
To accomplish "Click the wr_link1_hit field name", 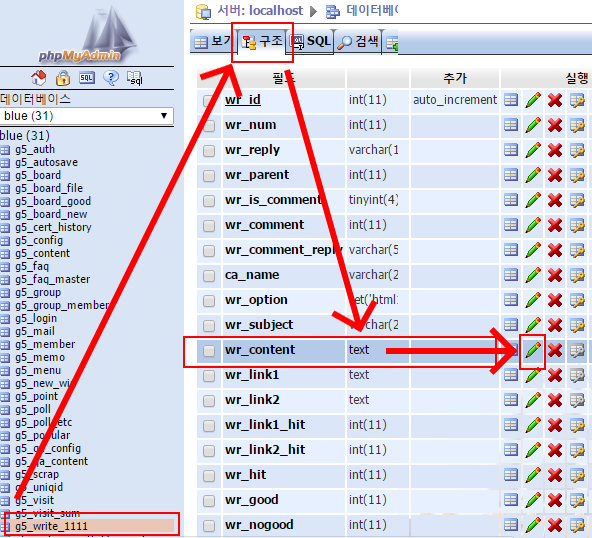I will 265,425.
